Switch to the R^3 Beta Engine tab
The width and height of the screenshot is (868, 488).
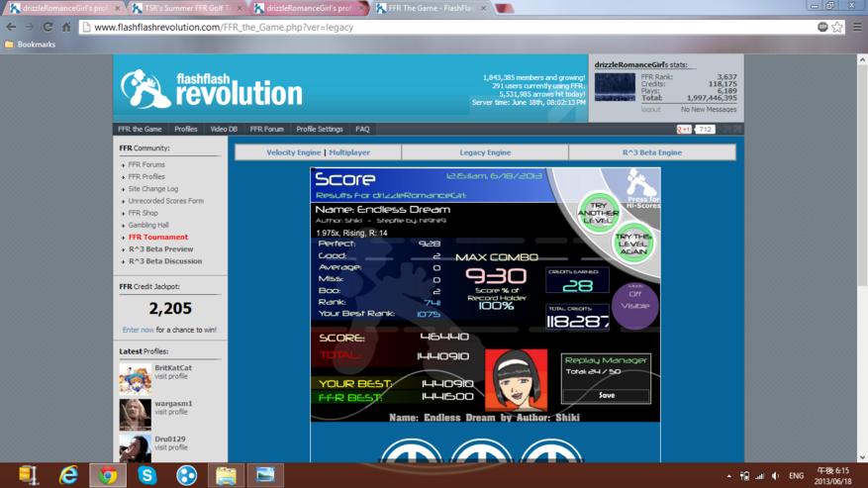(x=652, y=152)
